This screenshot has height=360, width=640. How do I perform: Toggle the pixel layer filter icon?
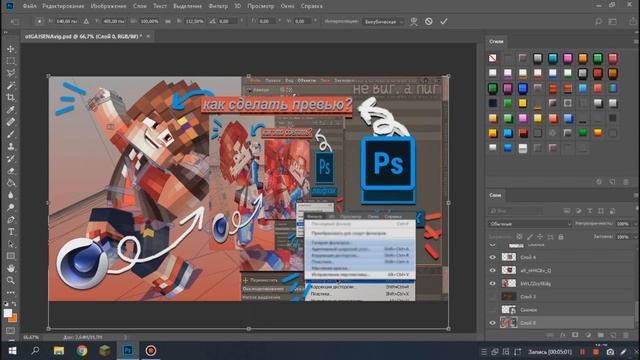(x=567, y=211)
